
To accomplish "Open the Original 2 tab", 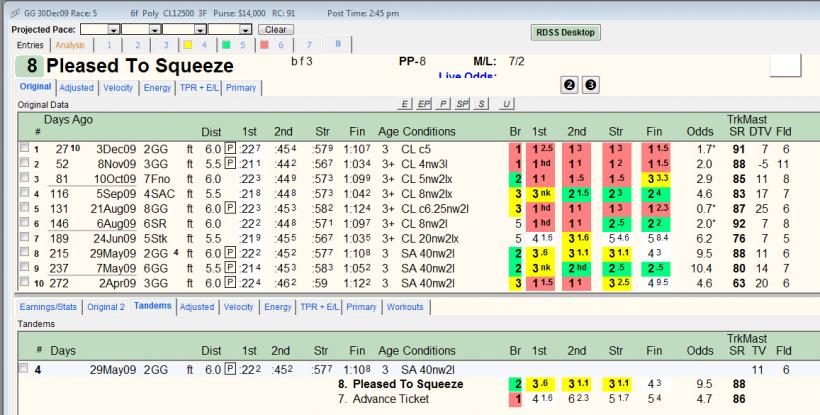I will 106,307.
